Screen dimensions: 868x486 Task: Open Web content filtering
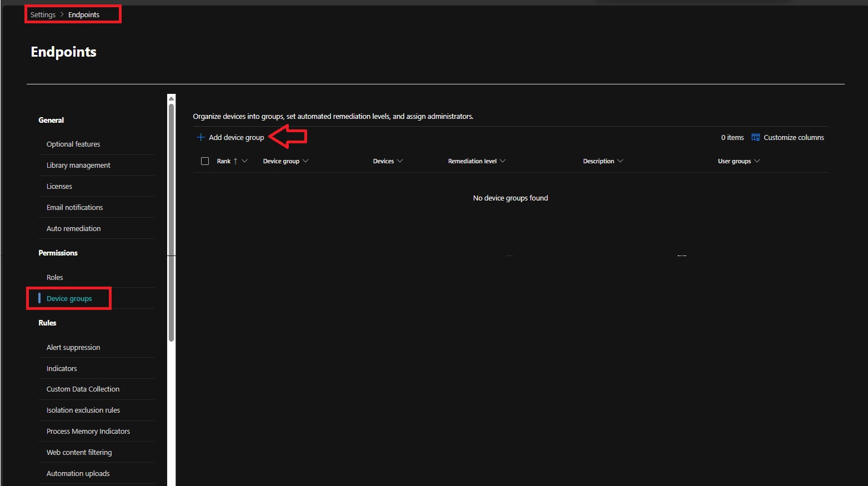(79, 453)
